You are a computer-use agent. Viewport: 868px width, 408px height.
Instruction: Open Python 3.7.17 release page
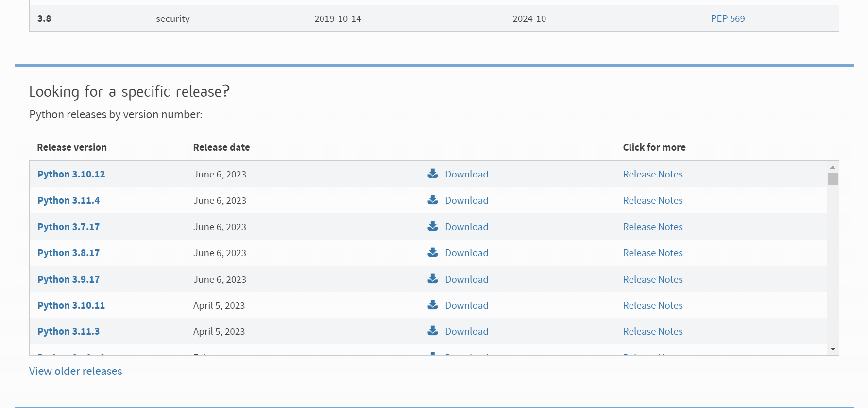(x=68, y=227)
